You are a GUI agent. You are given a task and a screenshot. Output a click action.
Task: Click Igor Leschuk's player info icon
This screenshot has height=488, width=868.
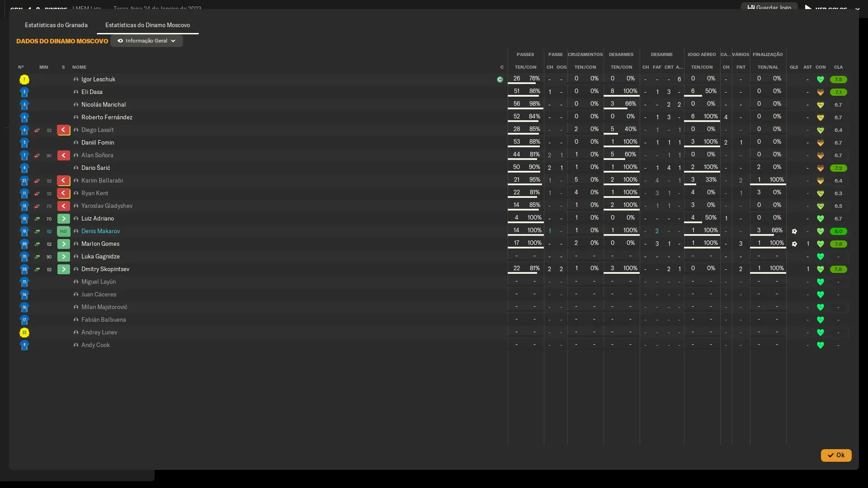[76, 80]
